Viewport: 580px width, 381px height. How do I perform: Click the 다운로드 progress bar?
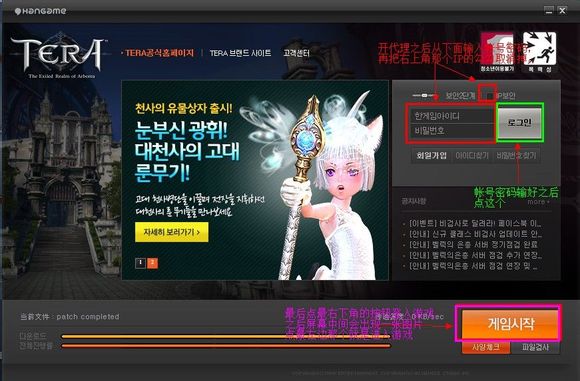(226, 337)
